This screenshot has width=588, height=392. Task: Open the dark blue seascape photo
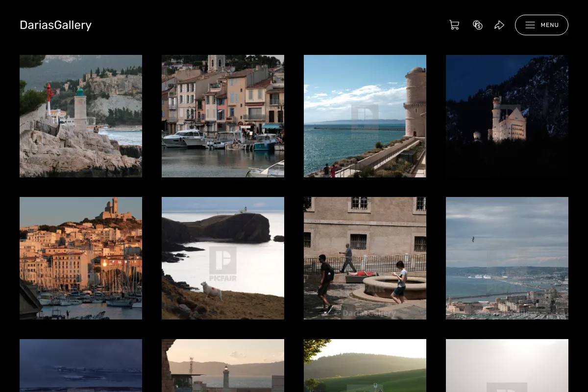coord(81,366)
